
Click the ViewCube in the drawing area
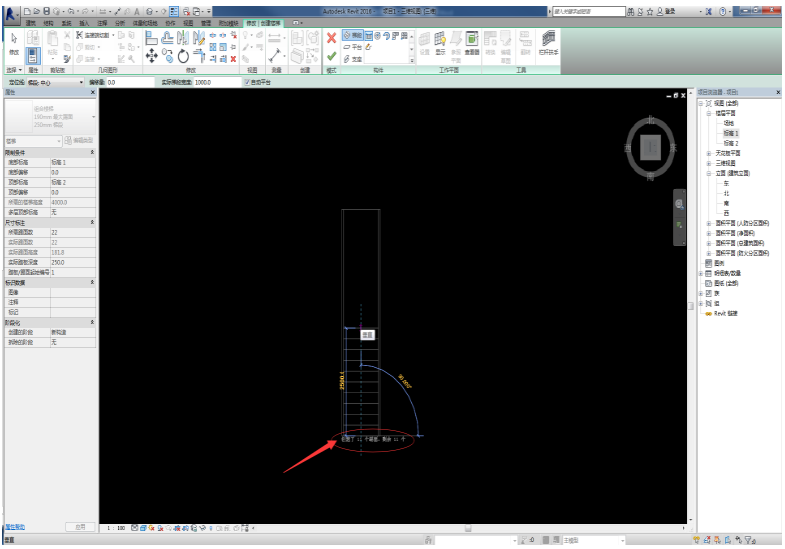point(650,147)
